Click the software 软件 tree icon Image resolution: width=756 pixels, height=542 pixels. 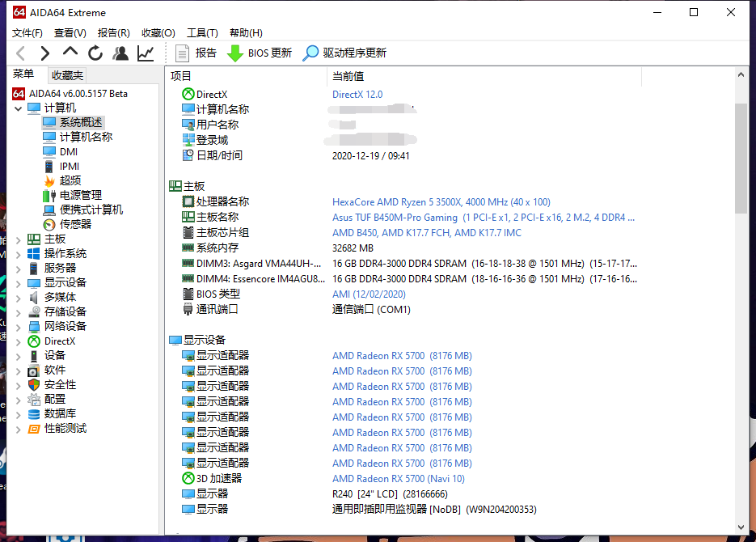(34, 371)
